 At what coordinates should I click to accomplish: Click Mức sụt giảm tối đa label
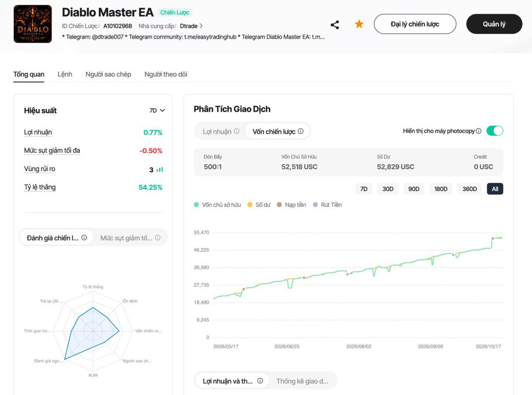52,151
